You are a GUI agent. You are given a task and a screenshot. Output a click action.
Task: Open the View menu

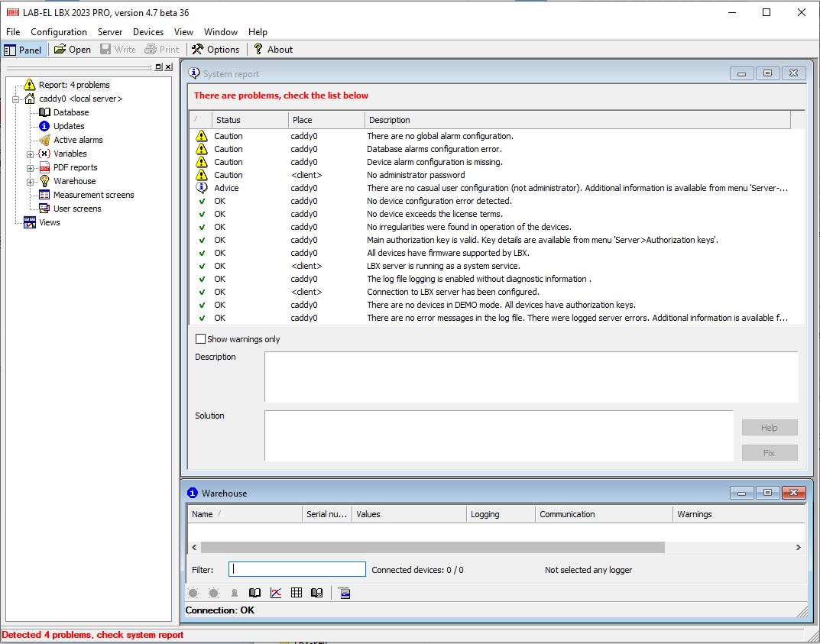click(x=183, y=32)
